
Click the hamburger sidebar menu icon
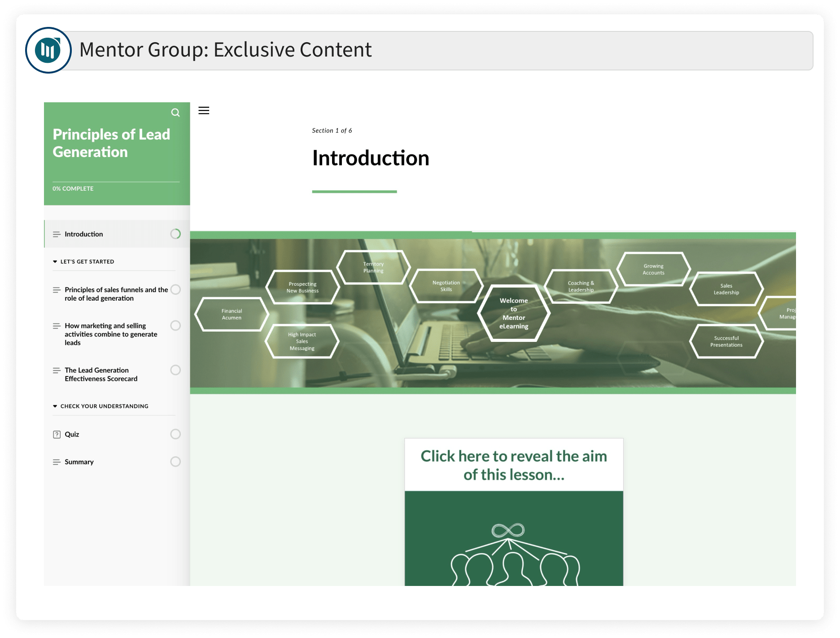204,110
